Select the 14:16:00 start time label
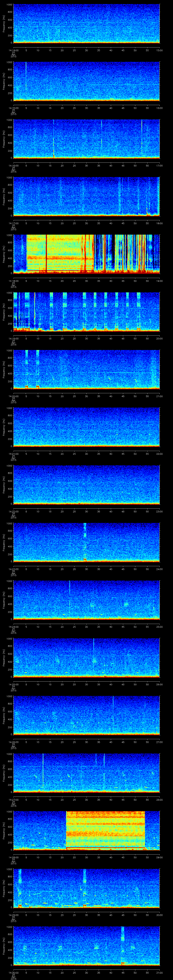Screen dimensions: 173x980 (x=13, y=166)
